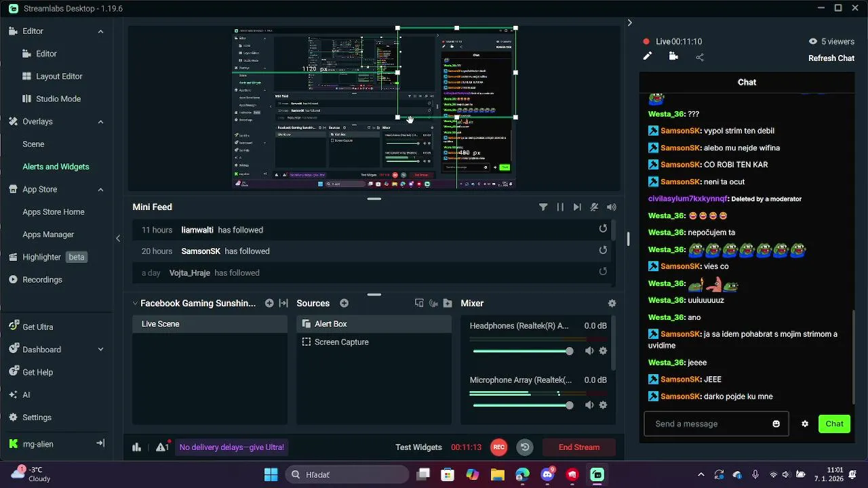
Task: Replay the Vojta_Hraje follow alert
Action: click(x=603, y=272)
